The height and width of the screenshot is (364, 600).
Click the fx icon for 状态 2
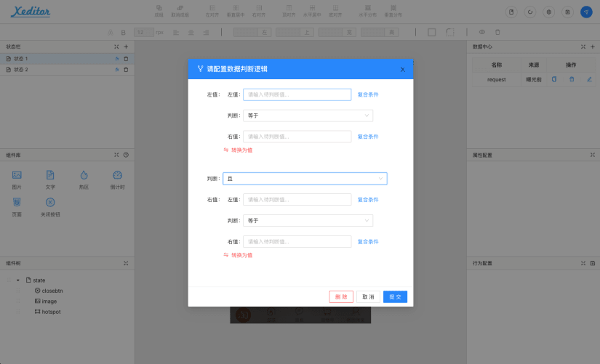117,70
